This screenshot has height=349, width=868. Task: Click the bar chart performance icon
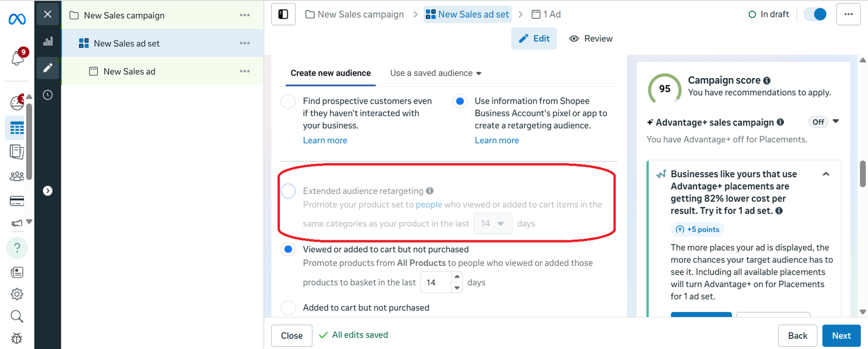point(48,41)
